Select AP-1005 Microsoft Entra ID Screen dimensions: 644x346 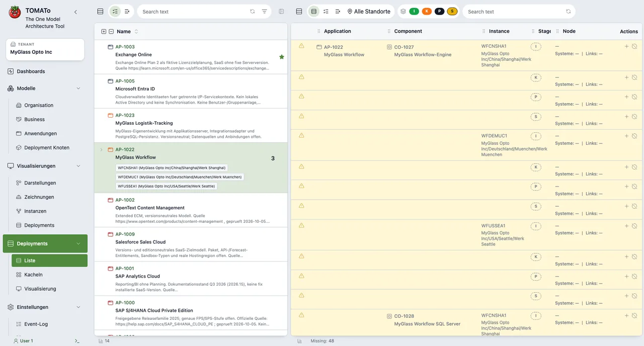191,92
